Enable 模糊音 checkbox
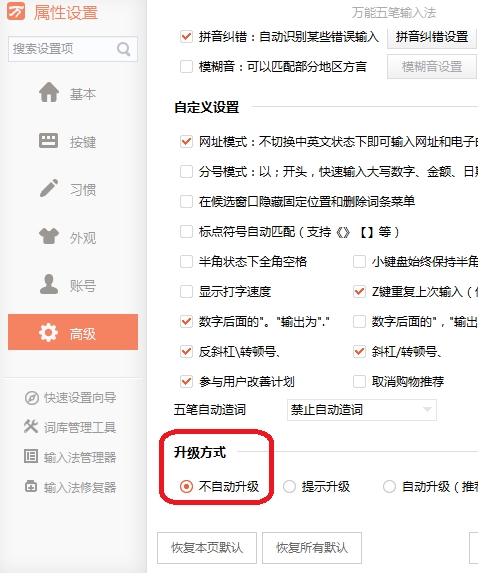 tap(186, 67)
